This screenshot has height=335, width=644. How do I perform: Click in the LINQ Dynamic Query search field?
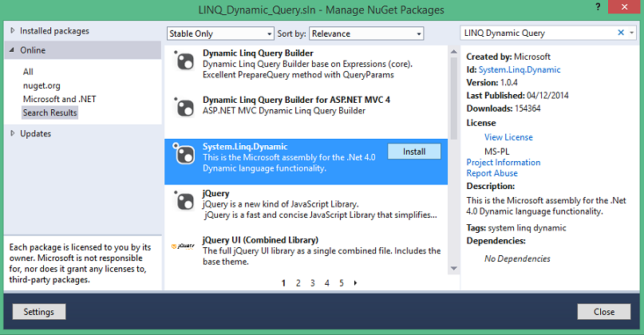538,33
